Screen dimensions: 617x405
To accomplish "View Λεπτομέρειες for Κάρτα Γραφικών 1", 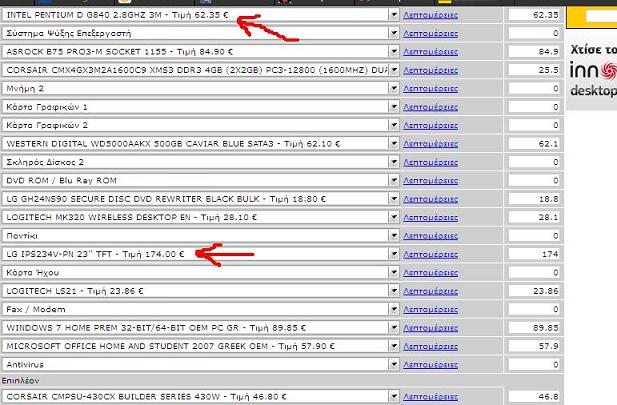I will pyautogui.click(x=430, y=107).
